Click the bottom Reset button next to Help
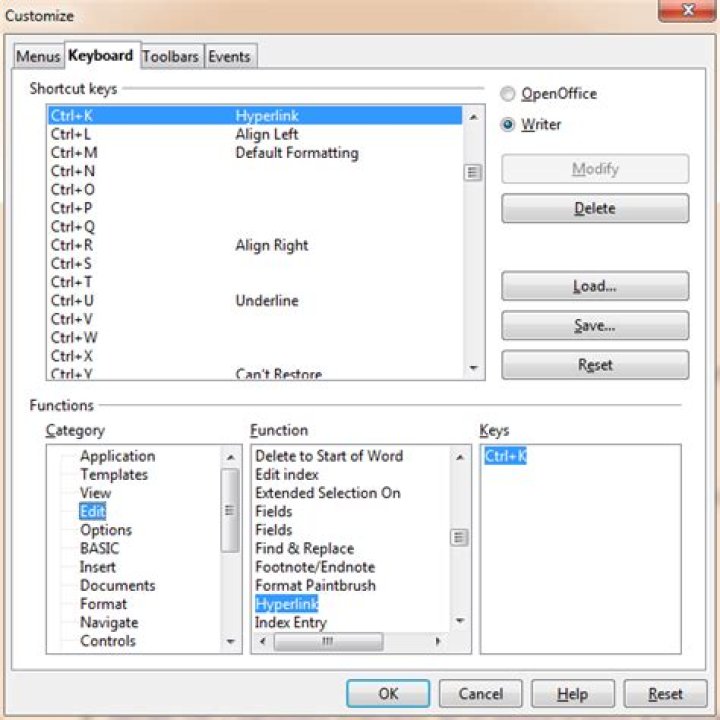The height and width of the screenshot is (720, 720). [665, 693]
